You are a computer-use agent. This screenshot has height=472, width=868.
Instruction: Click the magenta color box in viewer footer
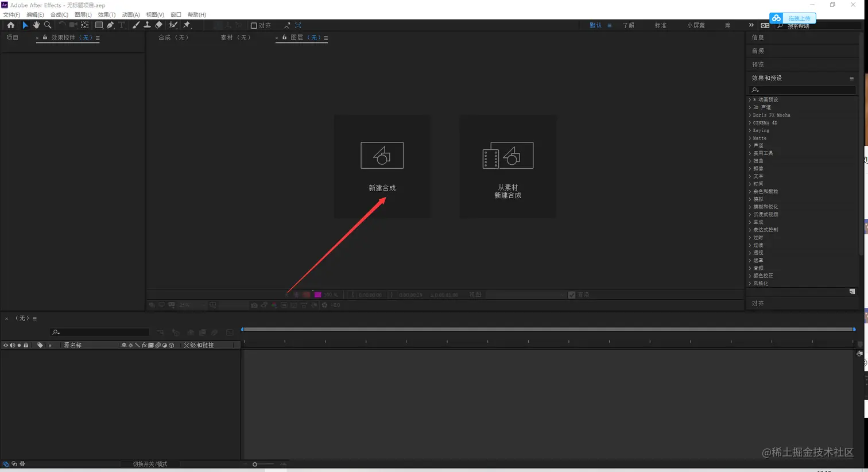(317, 295)
